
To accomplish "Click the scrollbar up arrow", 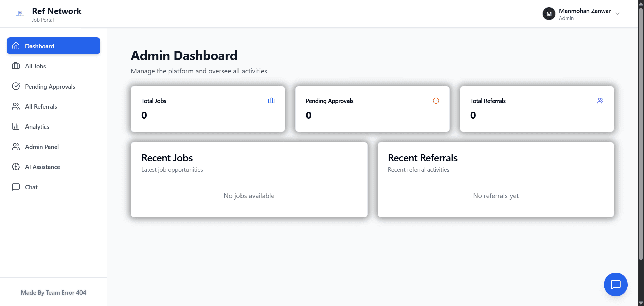I will [x=640, y=3].
